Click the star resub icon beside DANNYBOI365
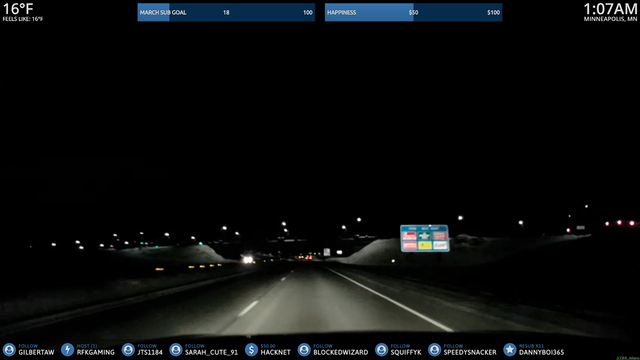 pyautogui.click(x=510, y=350)
